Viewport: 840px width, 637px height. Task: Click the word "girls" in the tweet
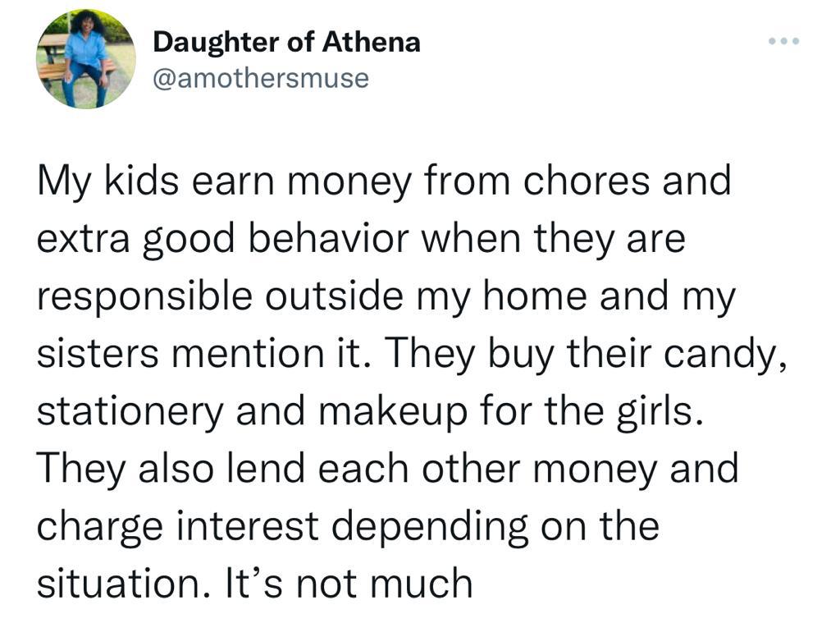tap(660, 412)
